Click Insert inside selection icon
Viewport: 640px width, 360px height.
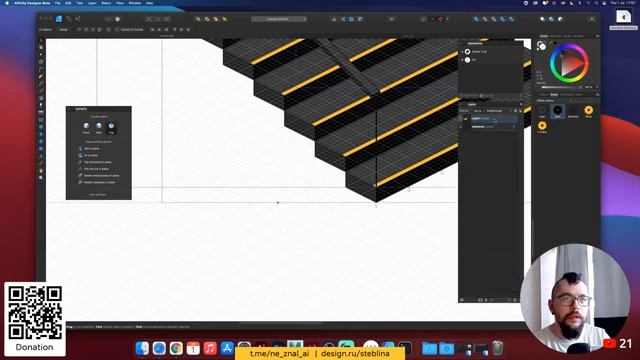pos(560,19)
